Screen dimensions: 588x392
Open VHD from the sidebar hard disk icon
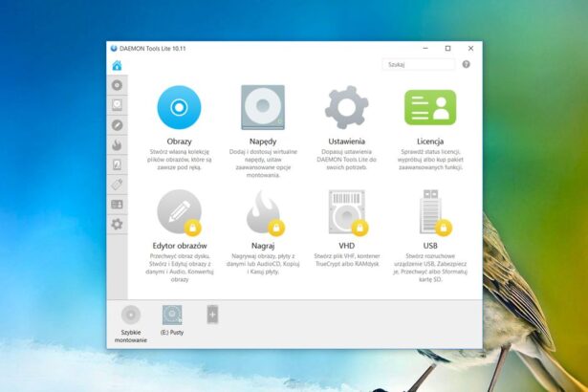point(117,164)
